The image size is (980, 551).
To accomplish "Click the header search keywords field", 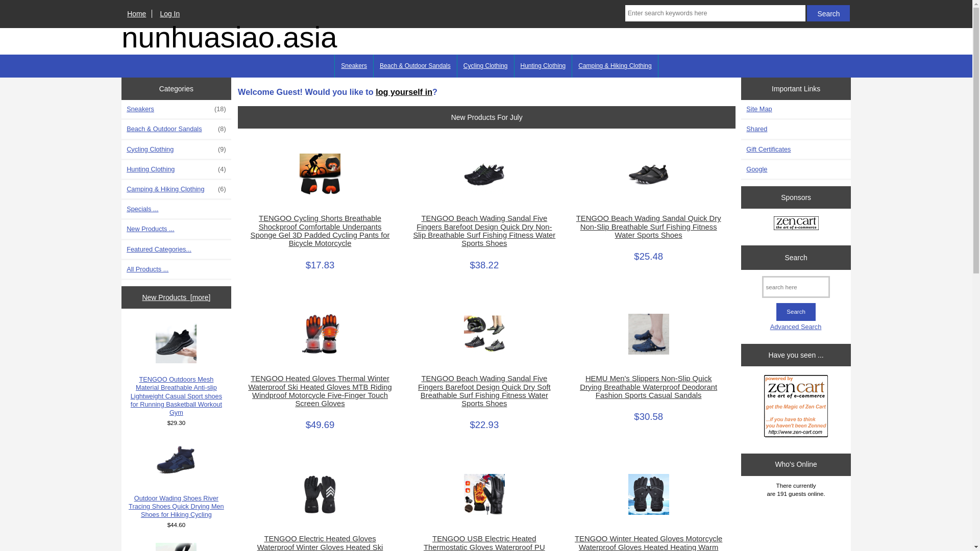I will point(715,13).
